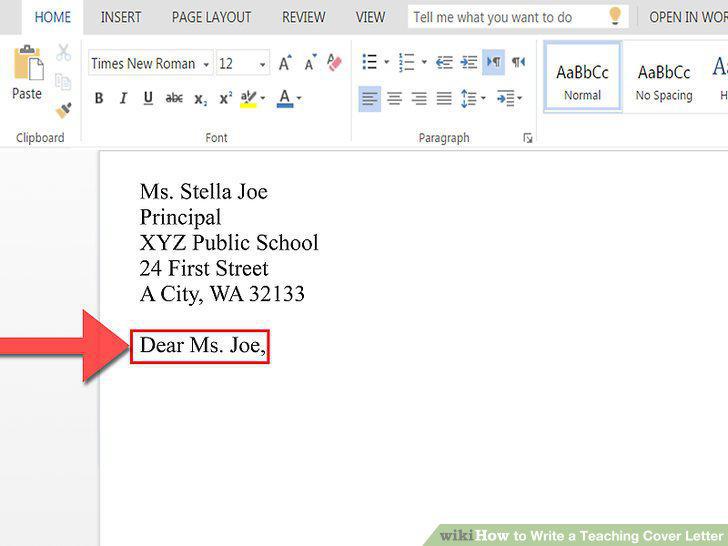Click the 'Principal' line
728x546 pixels.
point(180,218)
